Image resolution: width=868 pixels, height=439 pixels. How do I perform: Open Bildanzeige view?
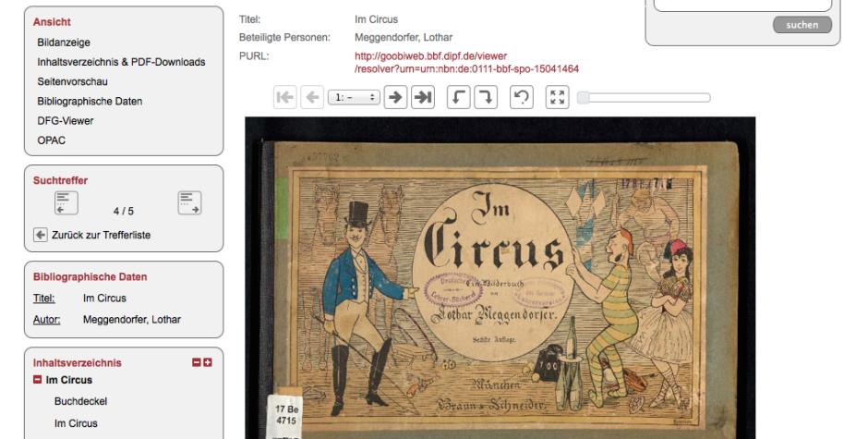coord(64,43)
